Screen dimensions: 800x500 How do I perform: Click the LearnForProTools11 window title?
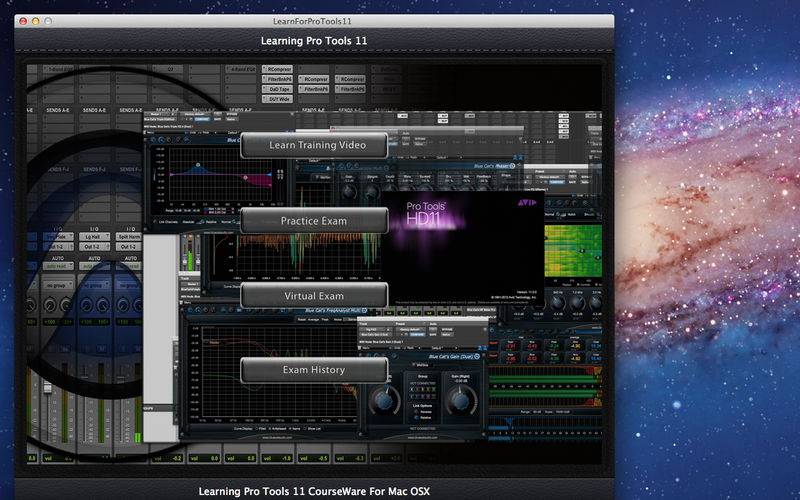pyautogui.click(x=312, y=21)
